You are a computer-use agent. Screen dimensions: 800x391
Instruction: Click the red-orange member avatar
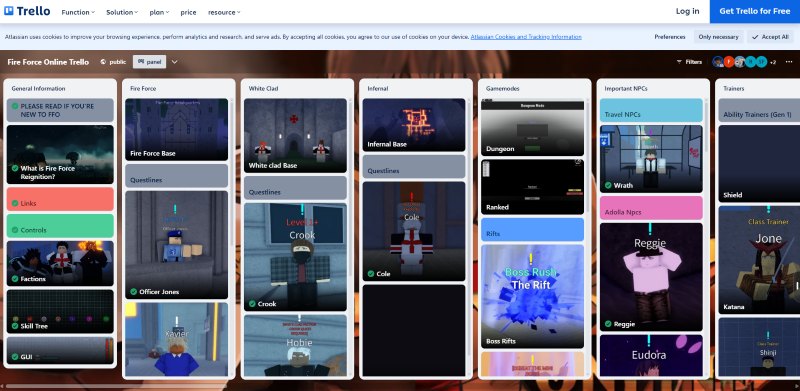tap(729, 62)
